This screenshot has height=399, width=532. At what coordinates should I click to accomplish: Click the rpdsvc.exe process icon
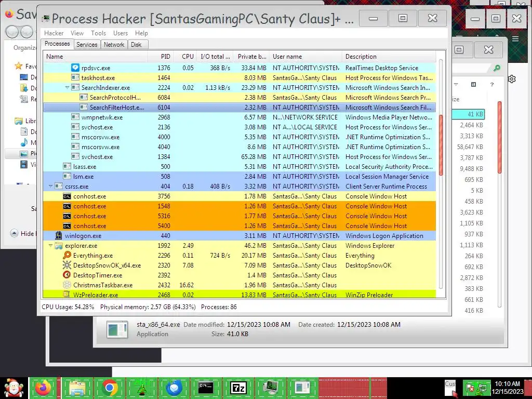click(75, 68)
